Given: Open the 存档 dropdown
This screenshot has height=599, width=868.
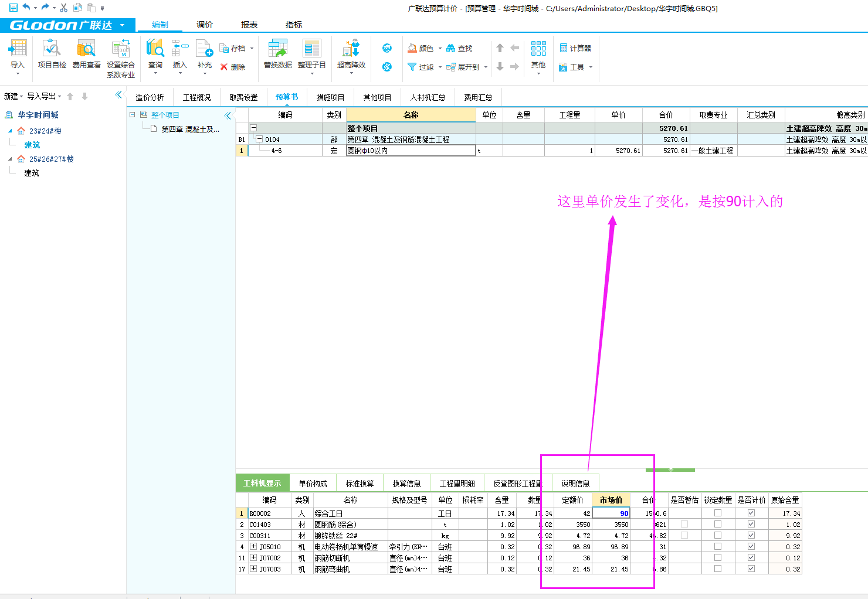Looking at the screenshot, I should (252, 48).
